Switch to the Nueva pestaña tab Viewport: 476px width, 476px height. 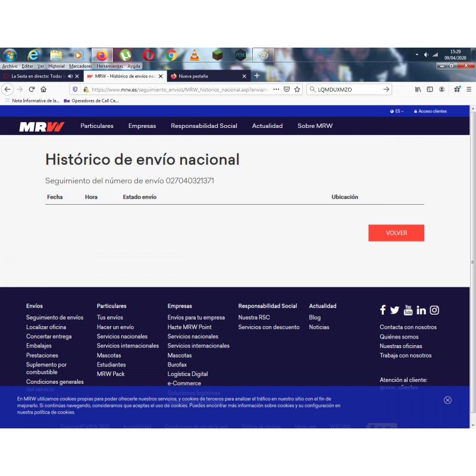click(208, 76)
